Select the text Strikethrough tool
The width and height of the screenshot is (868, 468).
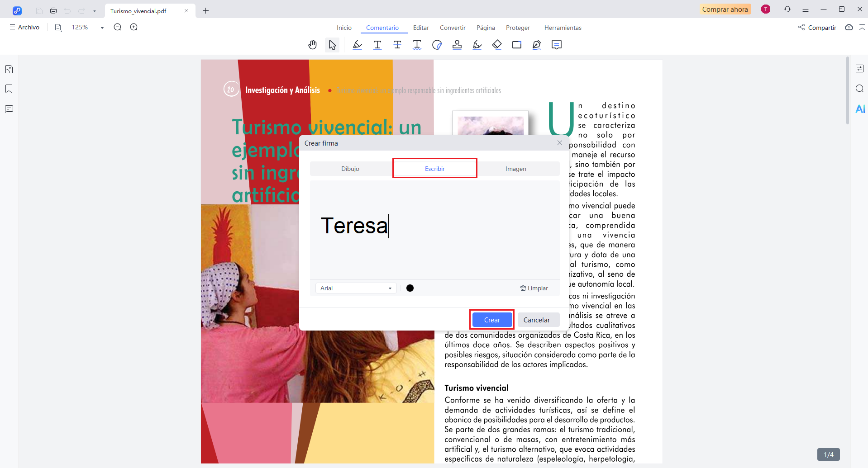397,45
